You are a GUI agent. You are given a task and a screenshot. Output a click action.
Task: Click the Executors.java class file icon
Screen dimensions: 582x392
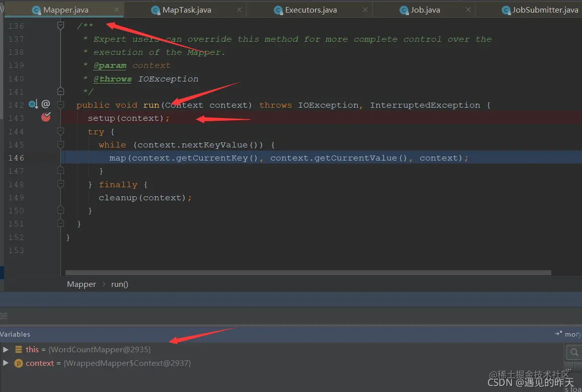278,11
